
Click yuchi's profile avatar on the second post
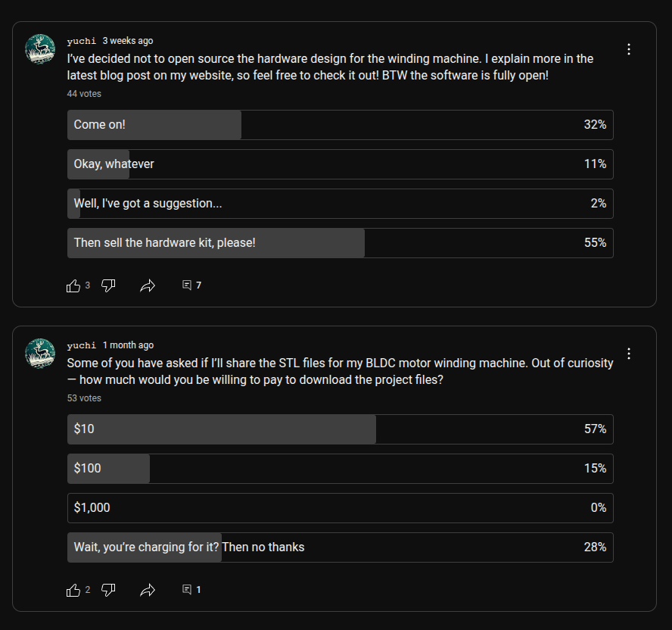[40, 353]
